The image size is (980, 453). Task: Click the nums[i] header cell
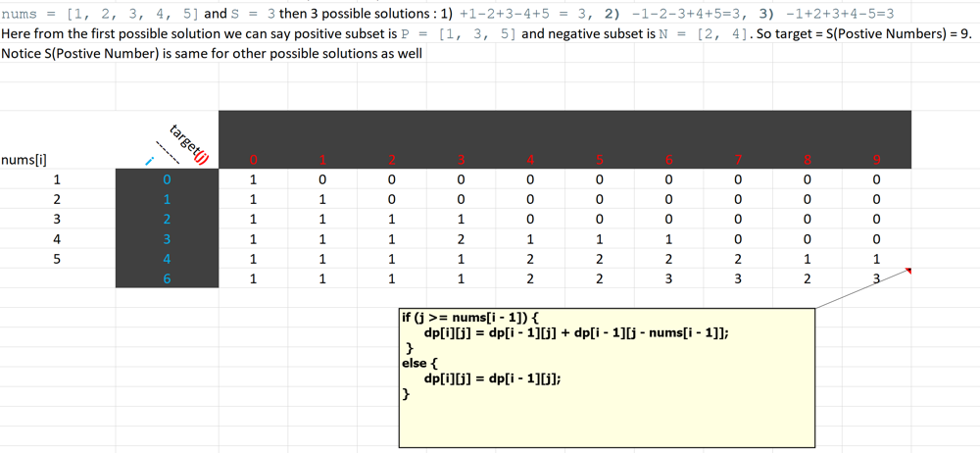pos(24,160)
